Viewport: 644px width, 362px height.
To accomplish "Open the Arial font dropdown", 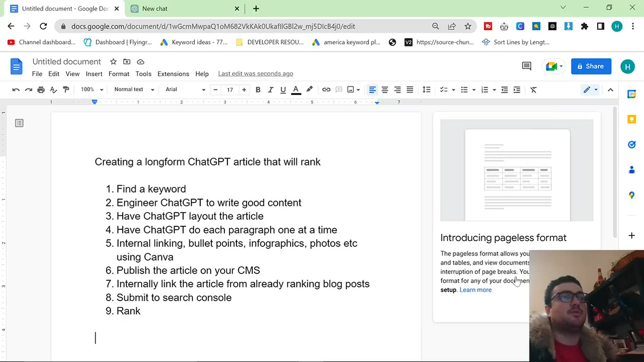I will pyautogui.click(x=185, y=89).
